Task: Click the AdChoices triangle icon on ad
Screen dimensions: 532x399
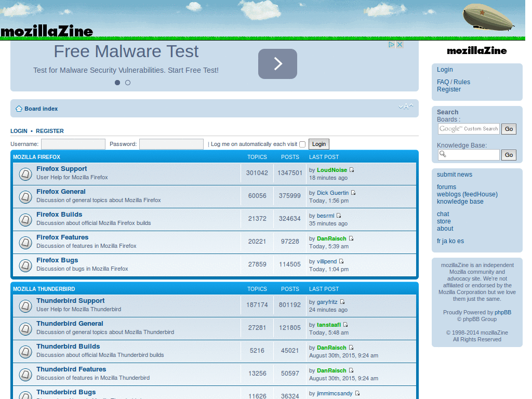Action: click(392, 45)
